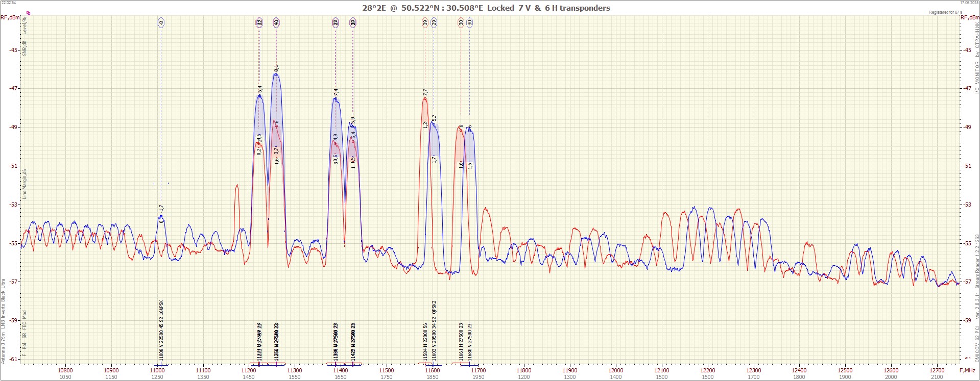Screen dimensions: 980x381
Task: Click the 2100 IF tick label
Action: [937, 377]
